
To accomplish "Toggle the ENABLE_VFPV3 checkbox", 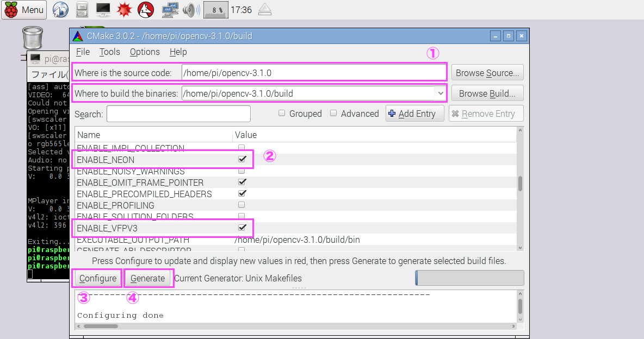I will [x=242, y=228].
